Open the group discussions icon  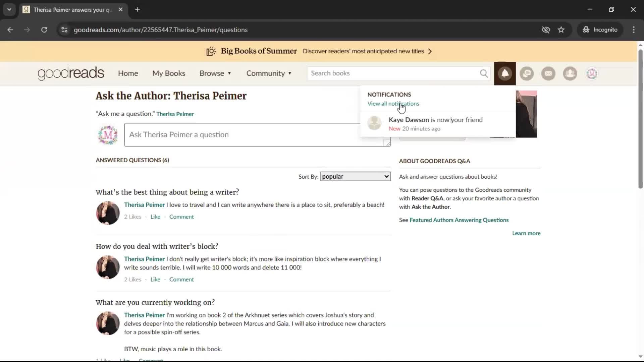pos(527,73)
